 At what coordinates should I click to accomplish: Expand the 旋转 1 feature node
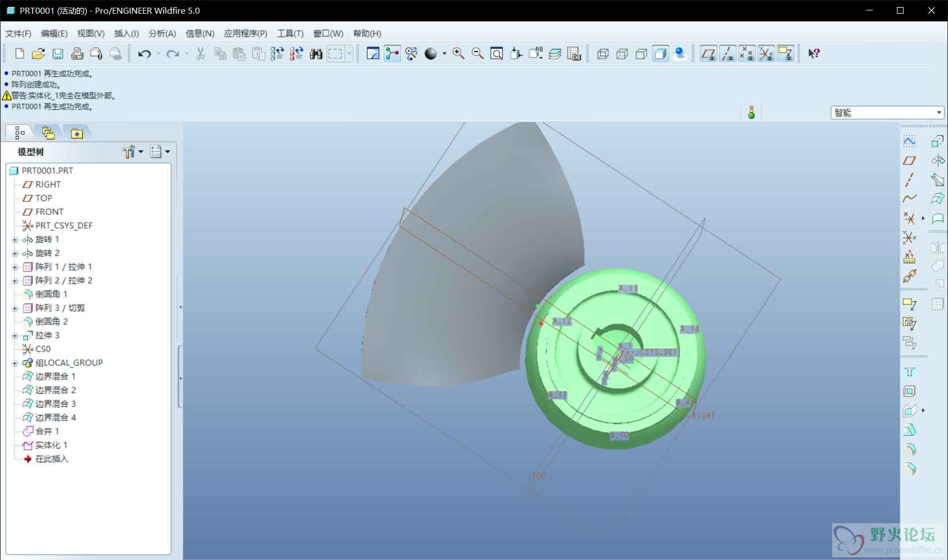15,240
